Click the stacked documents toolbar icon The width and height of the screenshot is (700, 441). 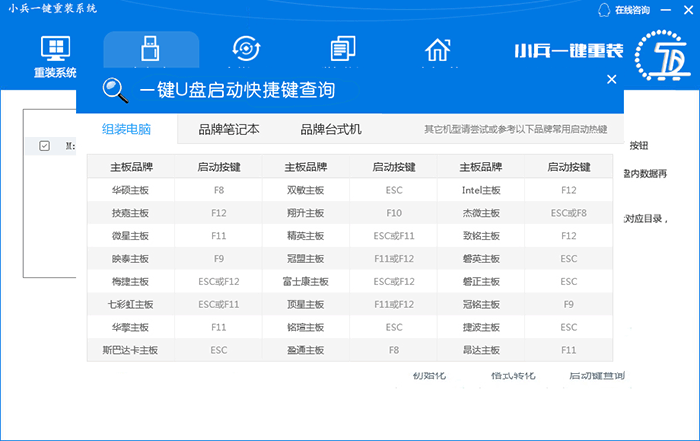tap(343, 50)
